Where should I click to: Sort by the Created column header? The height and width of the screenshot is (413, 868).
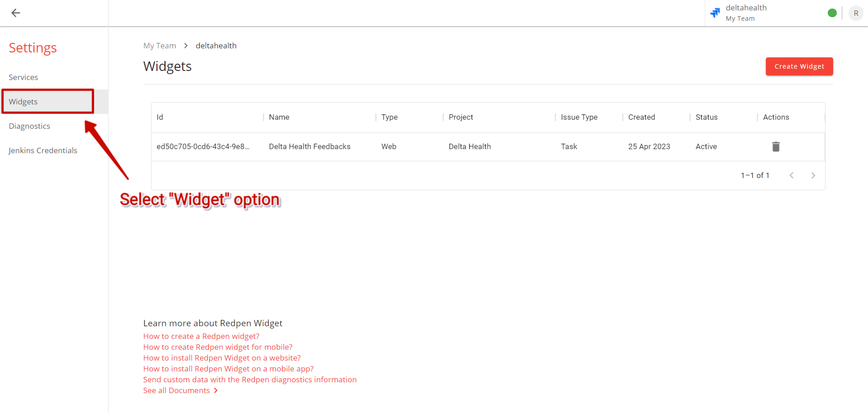(x=641, y=117)
